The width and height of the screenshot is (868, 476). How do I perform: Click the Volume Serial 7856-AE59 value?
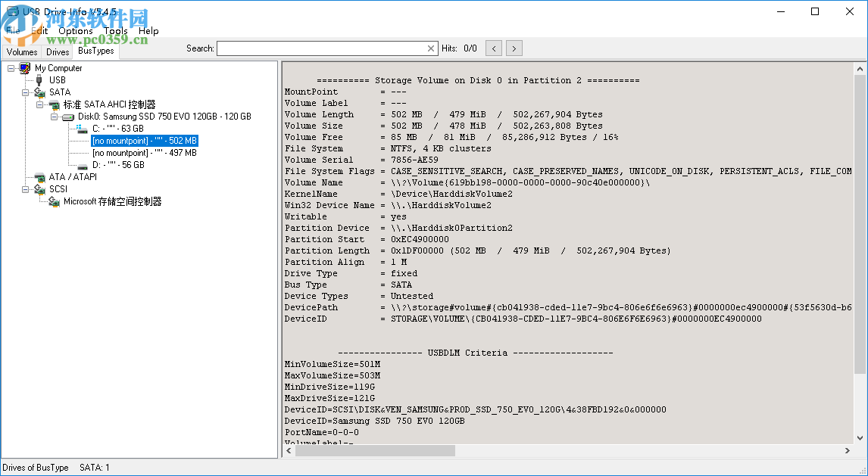[x=414, y=160]
